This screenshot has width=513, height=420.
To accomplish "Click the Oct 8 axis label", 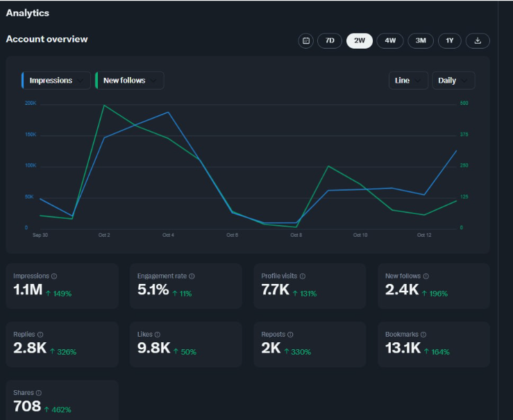I will [296, 235].
